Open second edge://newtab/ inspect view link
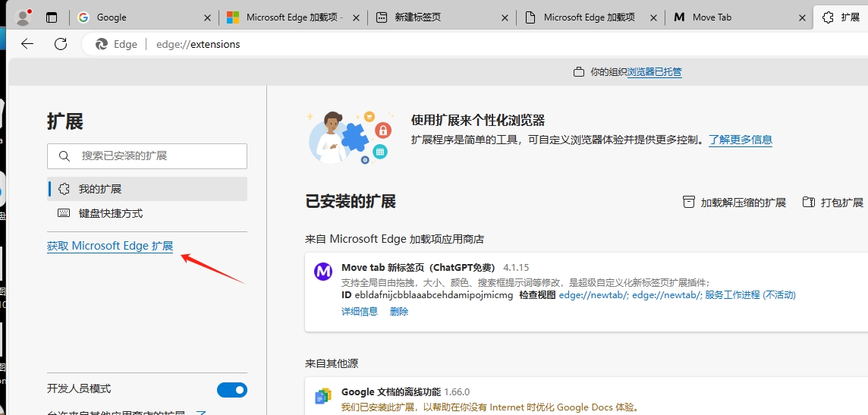The width and height of the screenshot is (868, 415). tap(667, 295)
